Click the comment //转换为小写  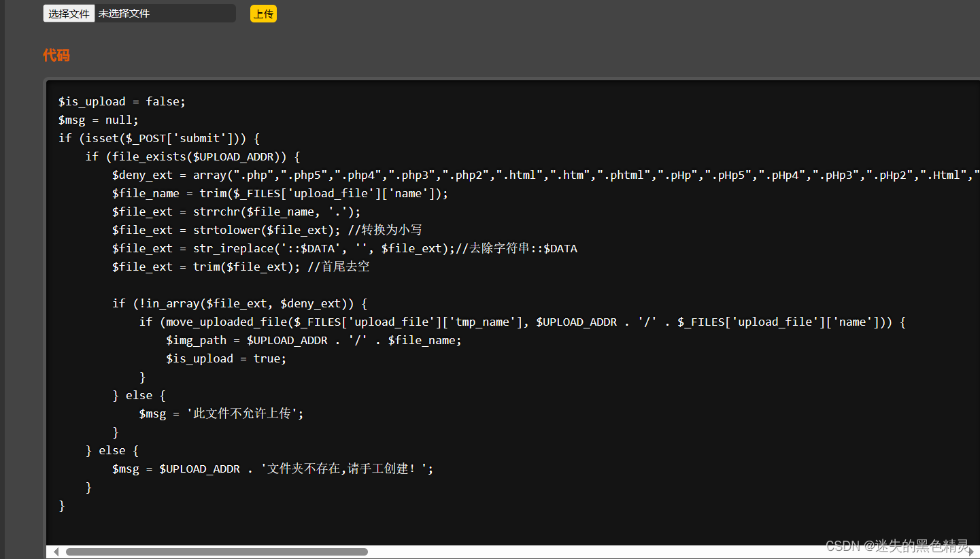[x=385, y=230]
